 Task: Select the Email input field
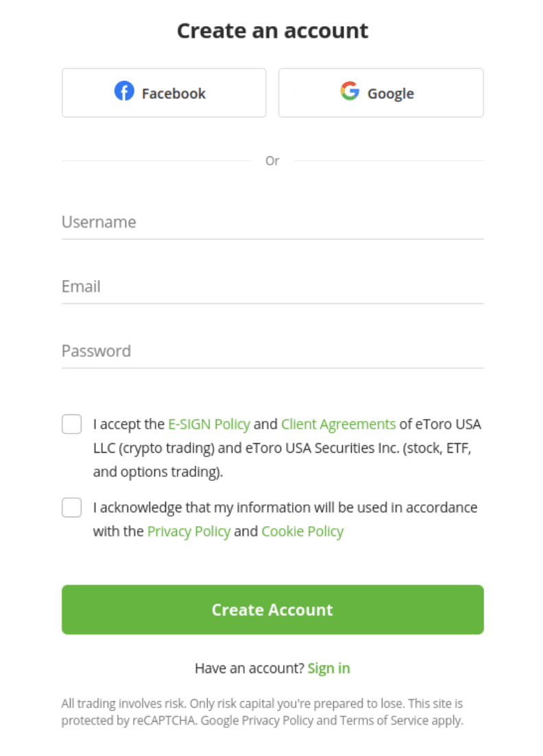click(273, 287)
